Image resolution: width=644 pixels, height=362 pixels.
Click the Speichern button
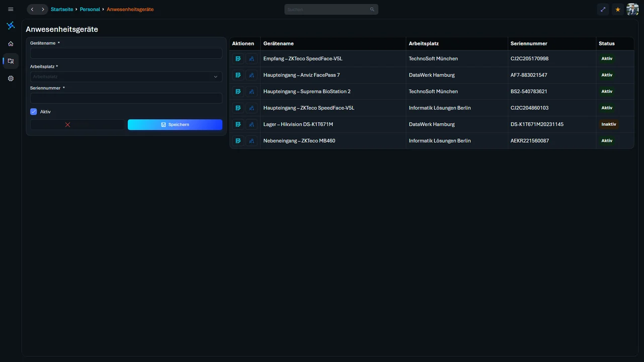click(x=175, y=125)
